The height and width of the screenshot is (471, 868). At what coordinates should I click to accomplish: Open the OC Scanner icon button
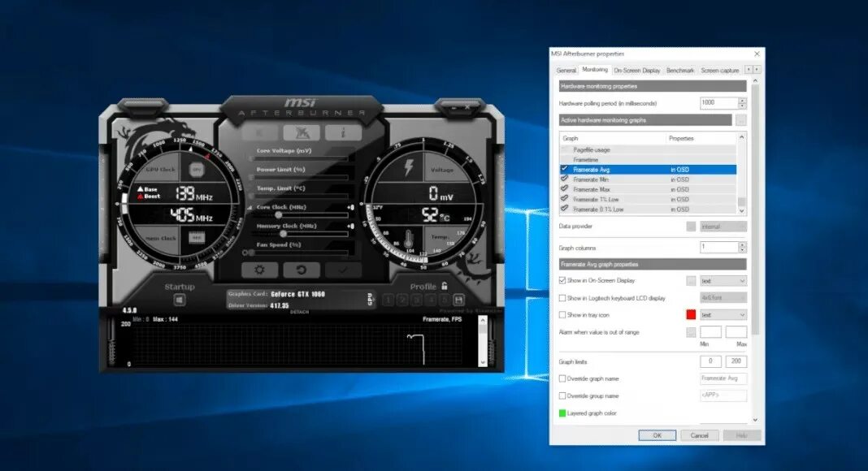coord(302,132)
